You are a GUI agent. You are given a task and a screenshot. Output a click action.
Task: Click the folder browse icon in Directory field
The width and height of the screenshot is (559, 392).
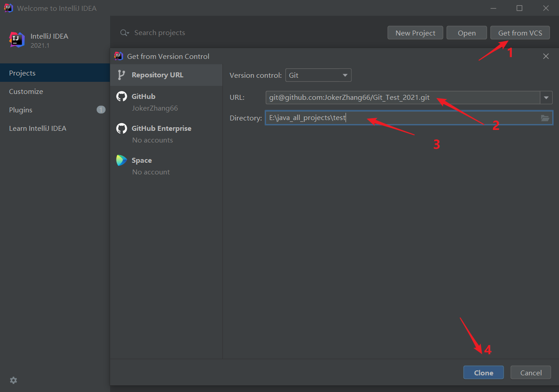coord(545,118)
